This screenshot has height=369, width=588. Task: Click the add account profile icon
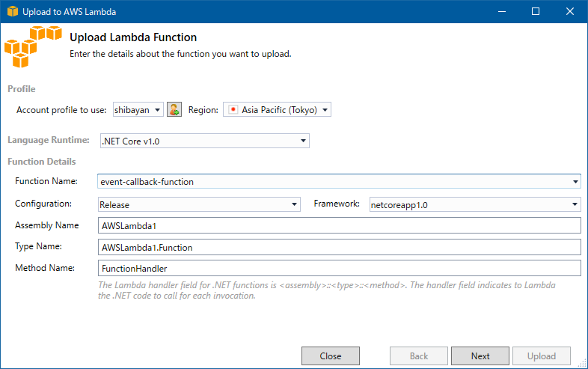pyautogui.click(x=174, y=109)
